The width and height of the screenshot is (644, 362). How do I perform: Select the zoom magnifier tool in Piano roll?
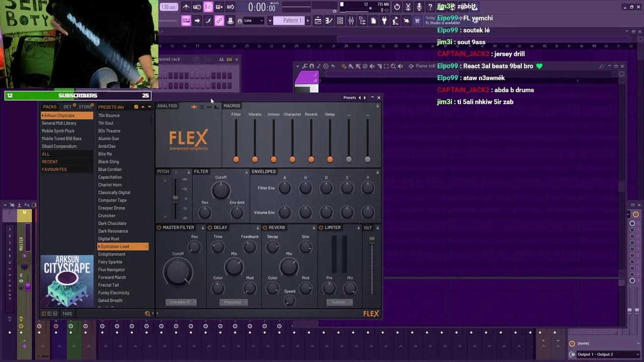[393, 66]
